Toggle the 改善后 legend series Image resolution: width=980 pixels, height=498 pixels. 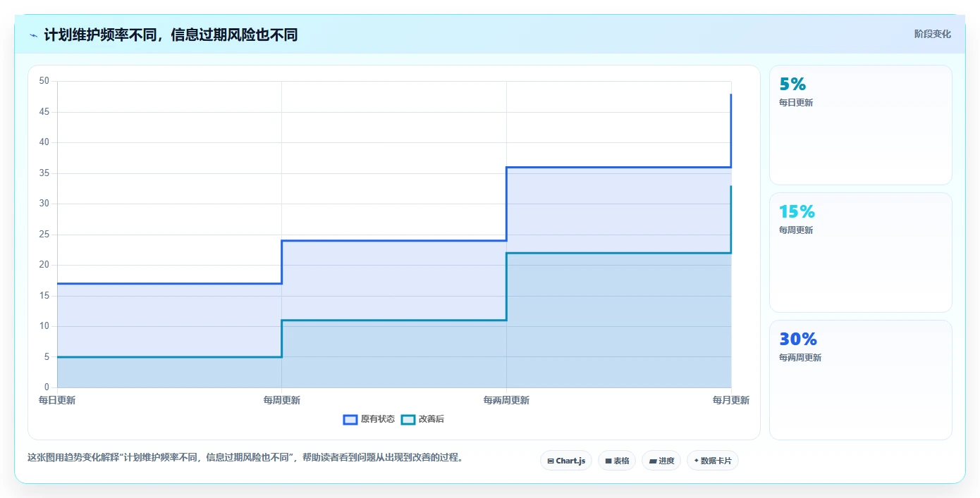423,419
